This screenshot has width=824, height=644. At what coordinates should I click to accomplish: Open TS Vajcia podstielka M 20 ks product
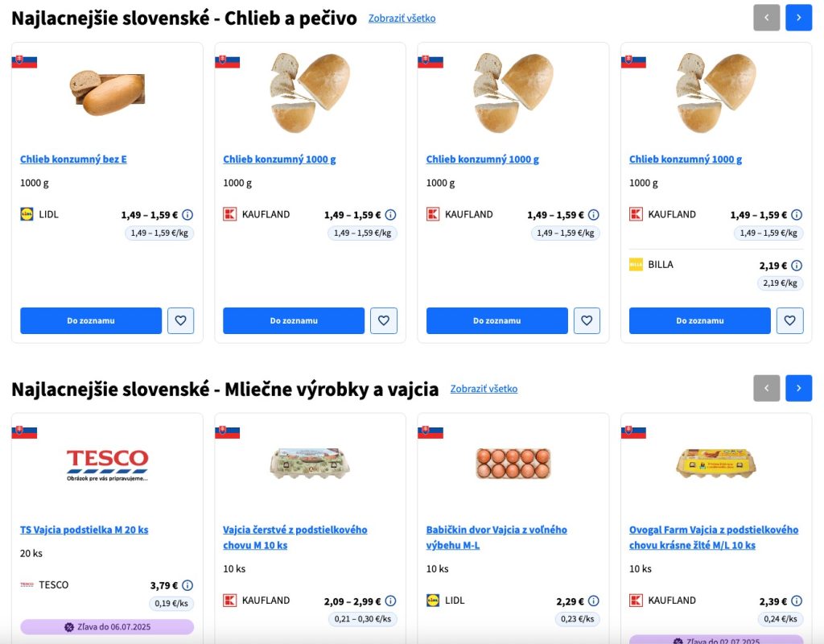(84, 530)
